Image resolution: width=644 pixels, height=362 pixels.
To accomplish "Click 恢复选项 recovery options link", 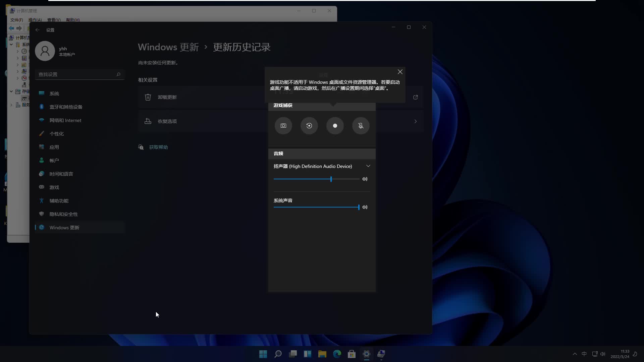I will tap(167, 121).
